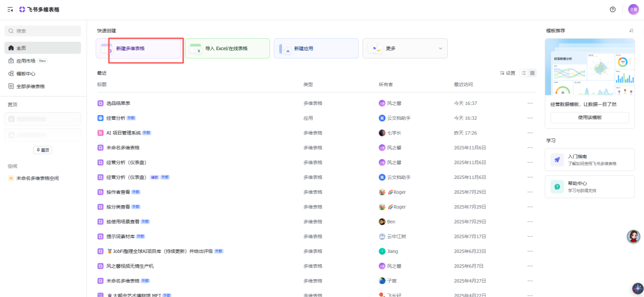
Task: Click the rocket icon in 入门指南
Action: (558, 160)
